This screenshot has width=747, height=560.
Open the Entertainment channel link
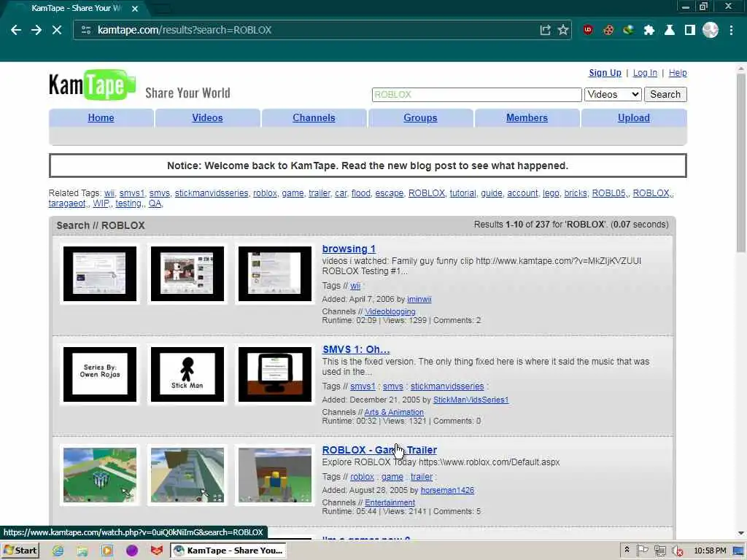click(x=390, y=502)
